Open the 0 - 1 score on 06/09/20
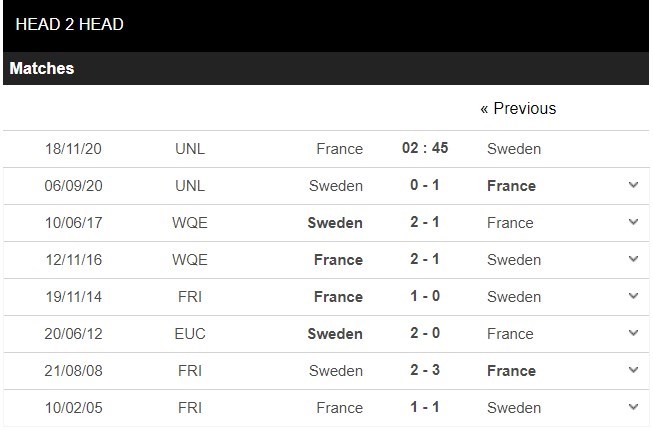The width and height of the screenshot is (653, 430). [x=425, y=186]
